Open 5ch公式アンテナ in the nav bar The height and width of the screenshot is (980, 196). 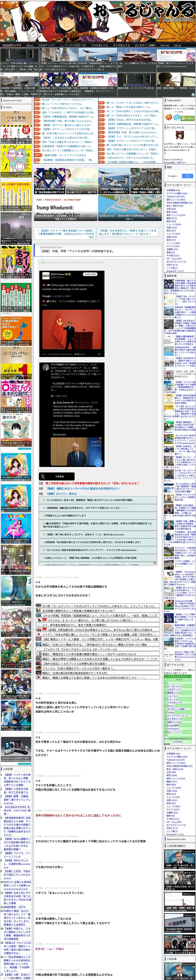pyautogui.click(x=12, y=45)
